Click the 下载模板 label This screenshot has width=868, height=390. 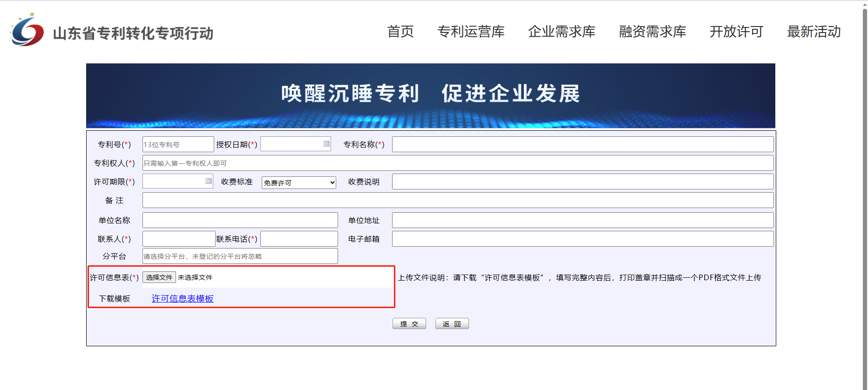pos(115,298)
